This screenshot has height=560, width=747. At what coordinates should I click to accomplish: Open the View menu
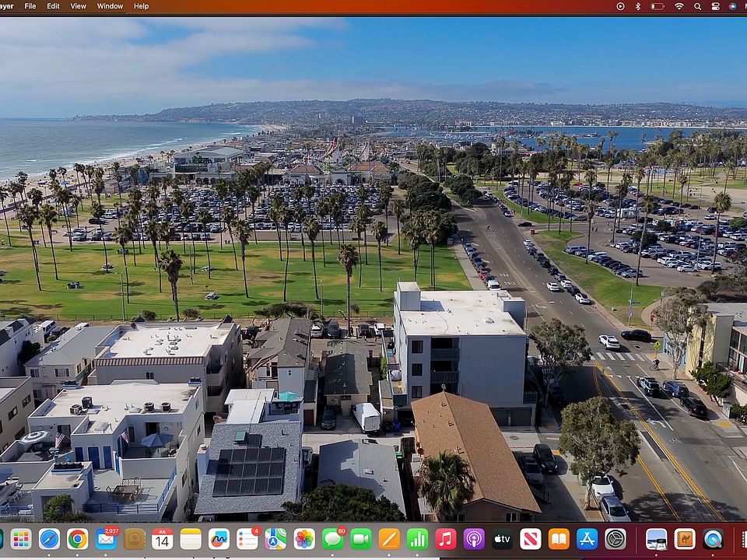point(79,5)
